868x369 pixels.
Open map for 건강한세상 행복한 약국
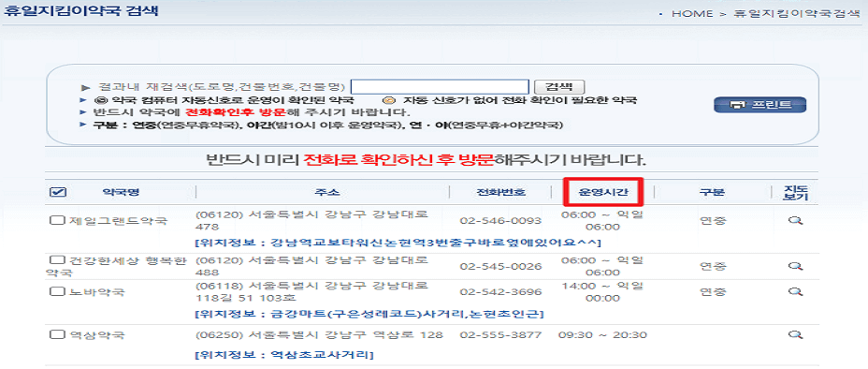click(795, 266)
